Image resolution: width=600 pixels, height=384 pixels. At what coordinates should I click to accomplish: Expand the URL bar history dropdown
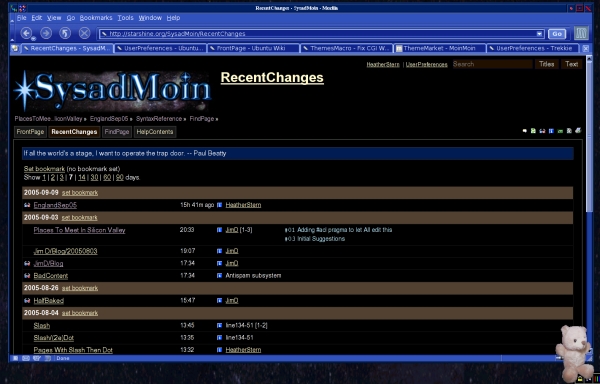point(539,34)
